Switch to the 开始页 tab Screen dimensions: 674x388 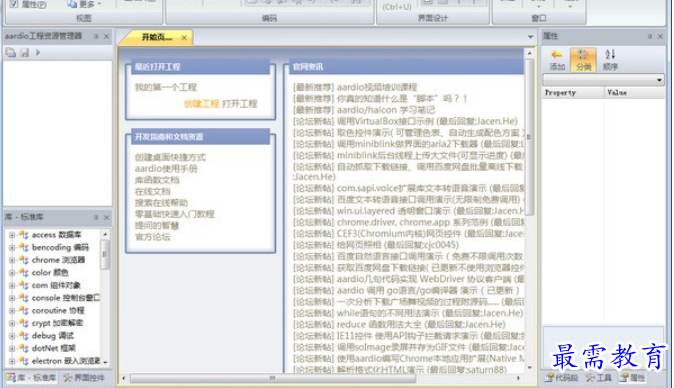click(156, 37)
